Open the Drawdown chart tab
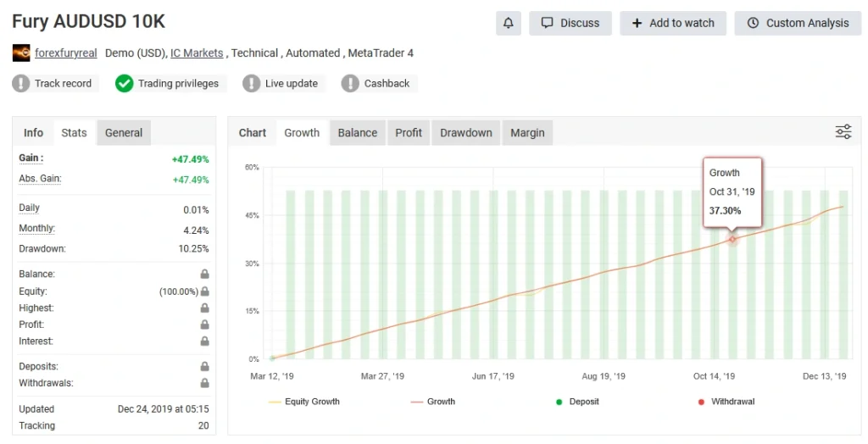This screenshot has height=444, width=868. (x=466, y=133)
